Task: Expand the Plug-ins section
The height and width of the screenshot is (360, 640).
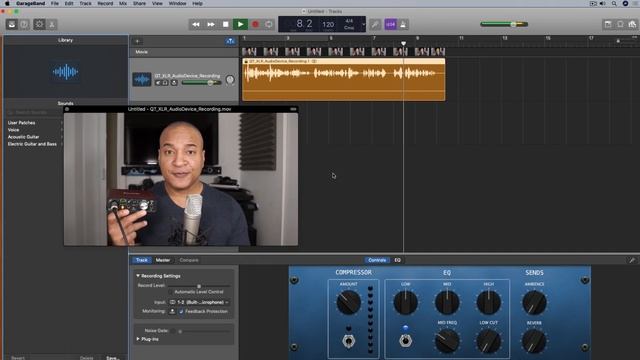Action: 138,339
